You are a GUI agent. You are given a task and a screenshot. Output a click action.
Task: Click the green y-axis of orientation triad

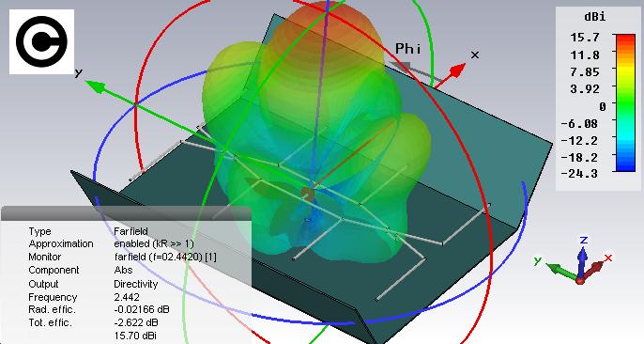(561, 271)
